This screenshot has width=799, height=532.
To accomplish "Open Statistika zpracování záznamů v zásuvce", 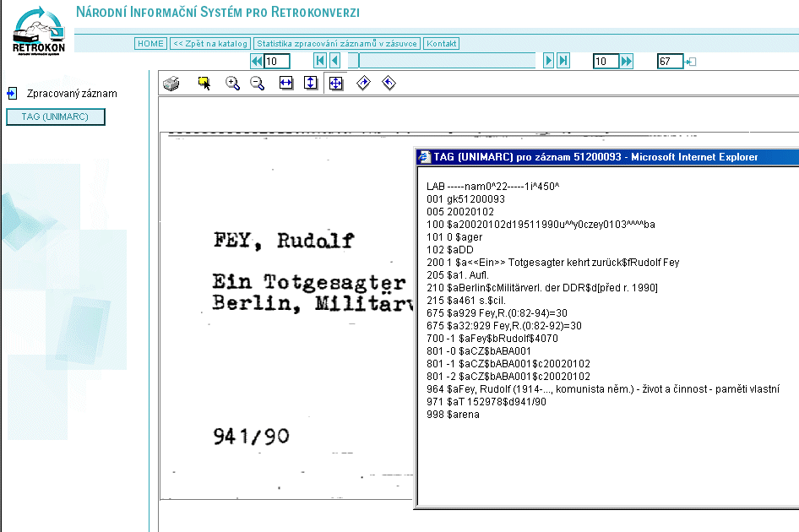I will 337,43.
